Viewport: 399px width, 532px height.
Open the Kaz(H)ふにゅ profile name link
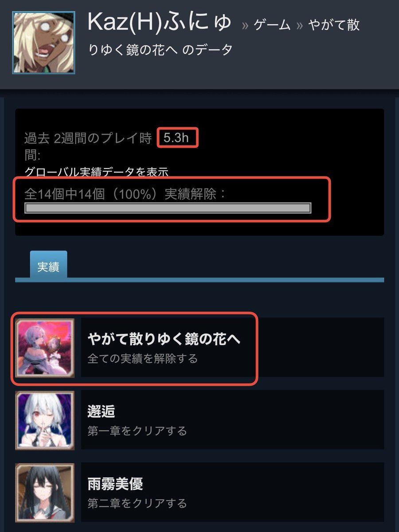pyautogui.click(x=160, y=21)
